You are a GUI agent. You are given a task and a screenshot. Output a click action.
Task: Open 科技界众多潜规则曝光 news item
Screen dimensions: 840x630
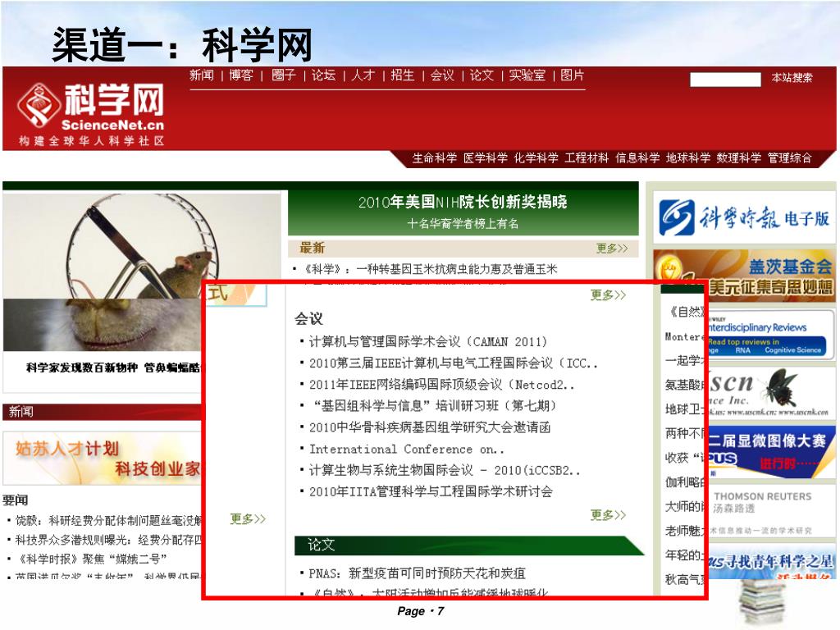click(x=109, y=540)
